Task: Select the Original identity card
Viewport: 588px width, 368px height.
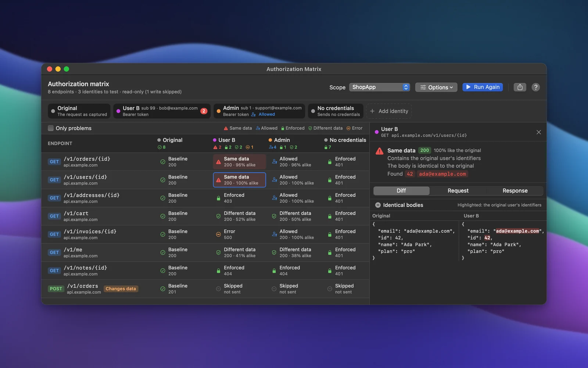Action: pyautogui.click(x=79, y=111)
